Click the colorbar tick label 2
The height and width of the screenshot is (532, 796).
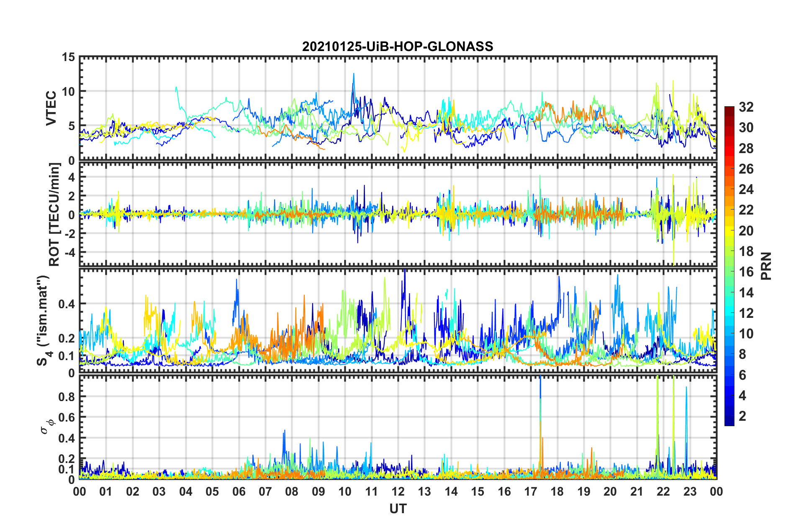point(742,416)
